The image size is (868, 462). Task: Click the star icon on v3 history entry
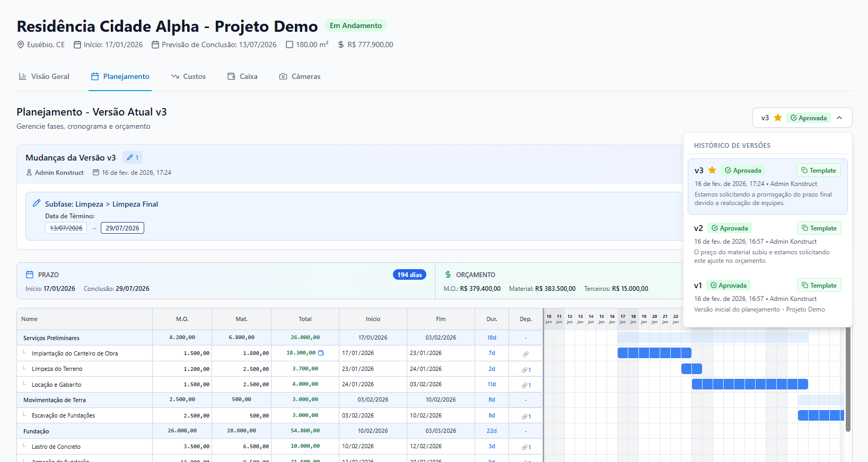point(712,171)
